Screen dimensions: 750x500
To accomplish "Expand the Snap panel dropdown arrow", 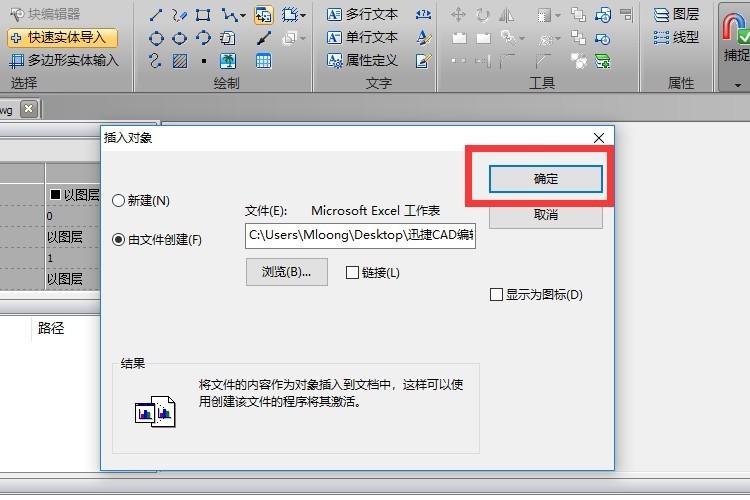I will click(738, 85).
